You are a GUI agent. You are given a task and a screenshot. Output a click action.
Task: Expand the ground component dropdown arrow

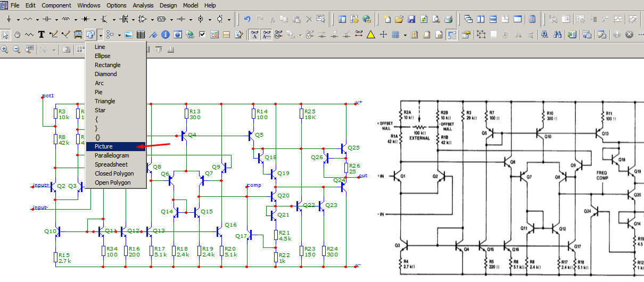click(x=19, y=19)
